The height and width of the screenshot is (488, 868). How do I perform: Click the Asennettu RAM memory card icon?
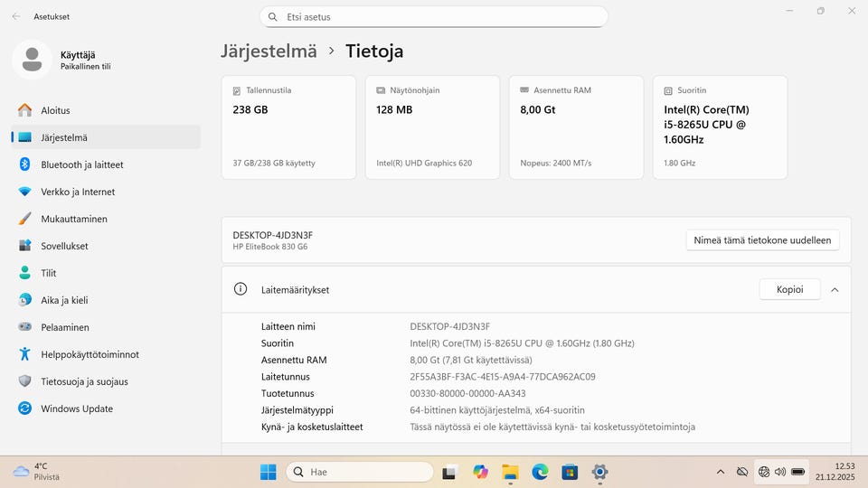tap(524, 90)
